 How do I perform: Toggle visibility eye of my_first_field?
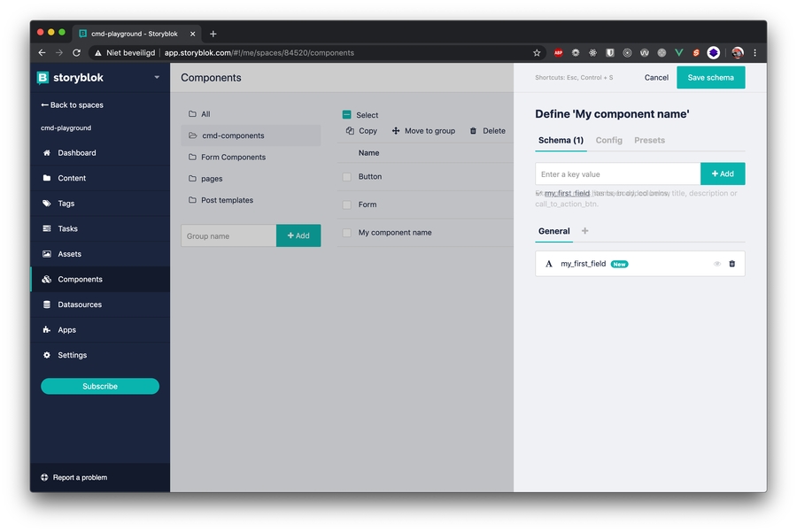(x=716, y=264)
